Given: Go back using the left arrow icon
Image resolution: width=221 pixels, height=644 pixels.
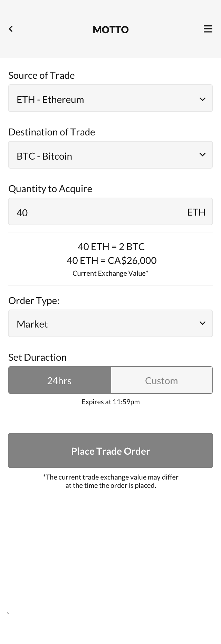Looking at the screenshot, I should pos(11,29).
